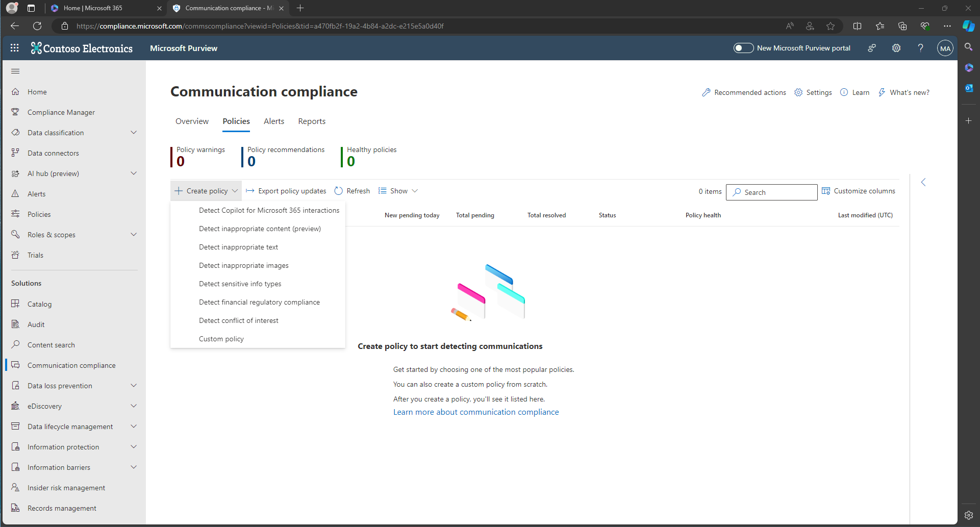Switch to the Alerts tab
Viewport: 980px width, 527px height.
pyautogui.click(x=274, y=121)
